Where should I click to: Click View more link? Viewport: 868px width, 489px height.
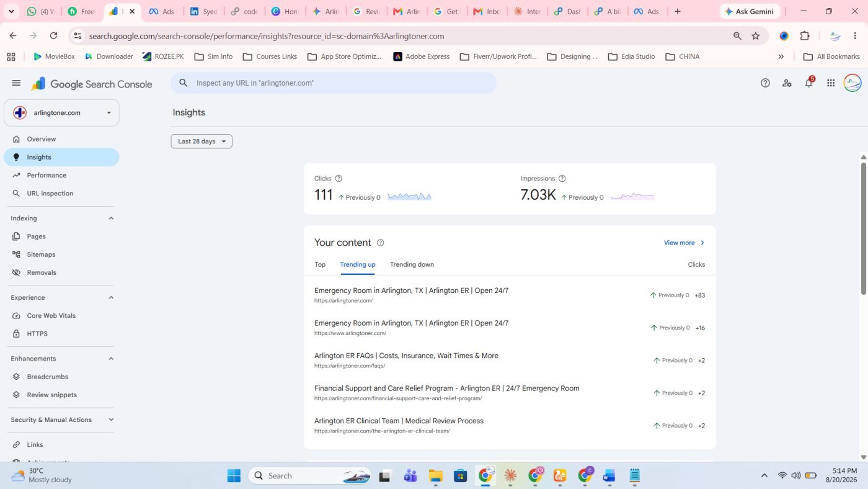pos(684,243)
